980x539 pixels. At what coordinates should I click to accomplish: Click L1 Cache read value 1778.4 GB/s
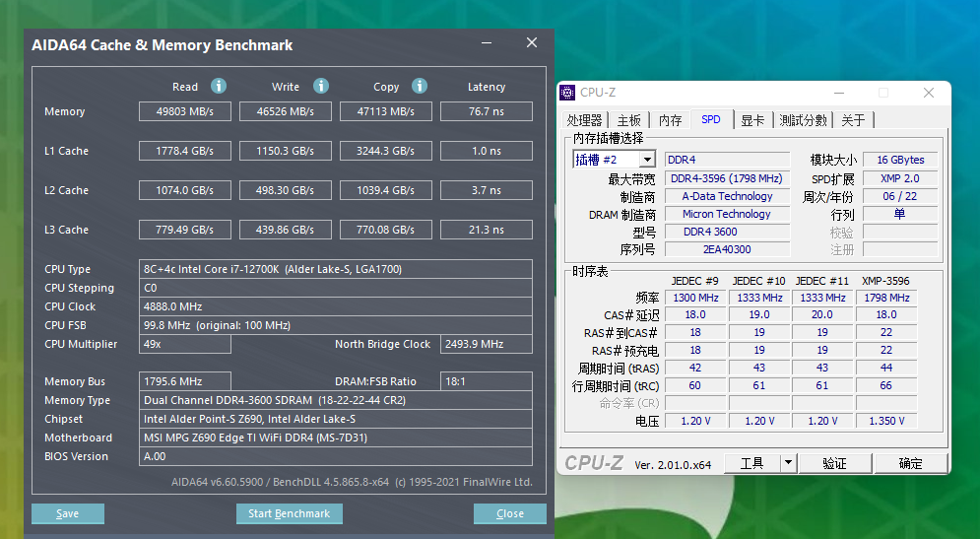(185, 151)
